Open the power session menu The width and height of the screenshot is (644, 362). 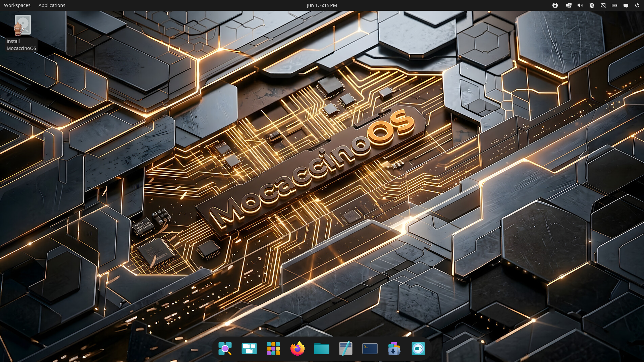coord(637,5)
